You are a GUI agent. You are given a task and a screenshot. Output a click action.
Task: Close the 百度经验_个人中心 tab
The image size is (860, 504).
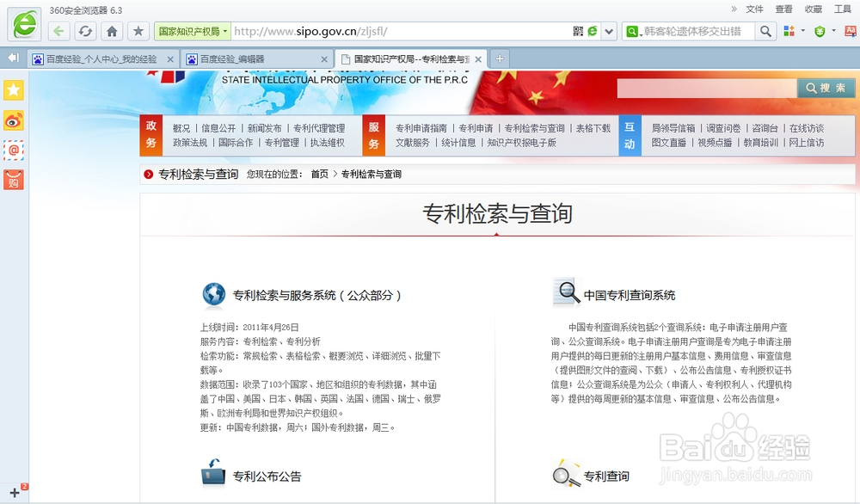pos(170,59)
